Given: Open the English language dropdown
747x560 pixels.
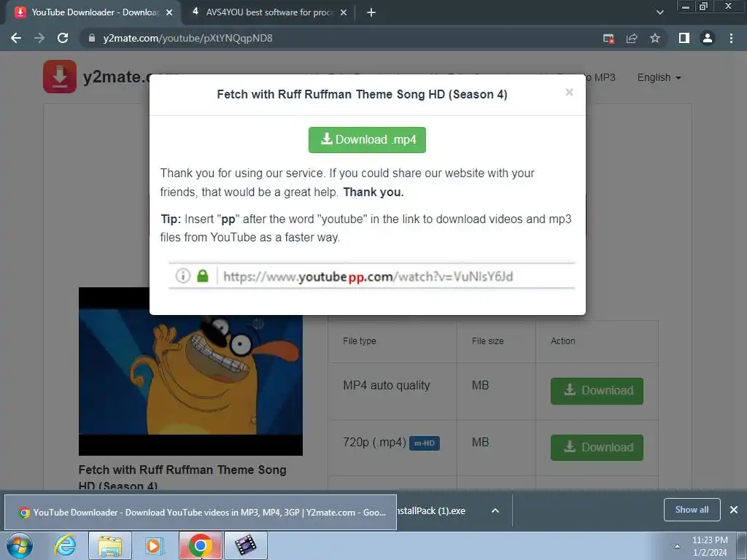Looking at the screenshot, I should tap(659, 77).
